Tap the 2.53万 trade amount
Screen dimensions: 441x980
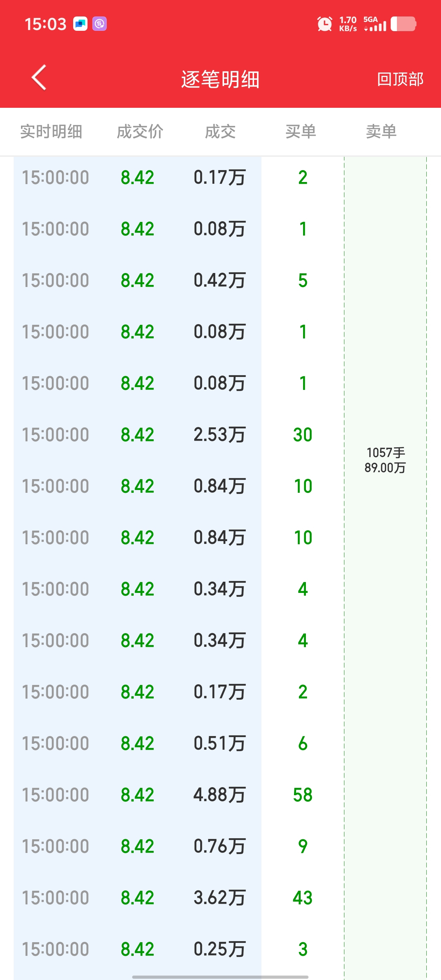pyautogui.click(x=219, y=435)
